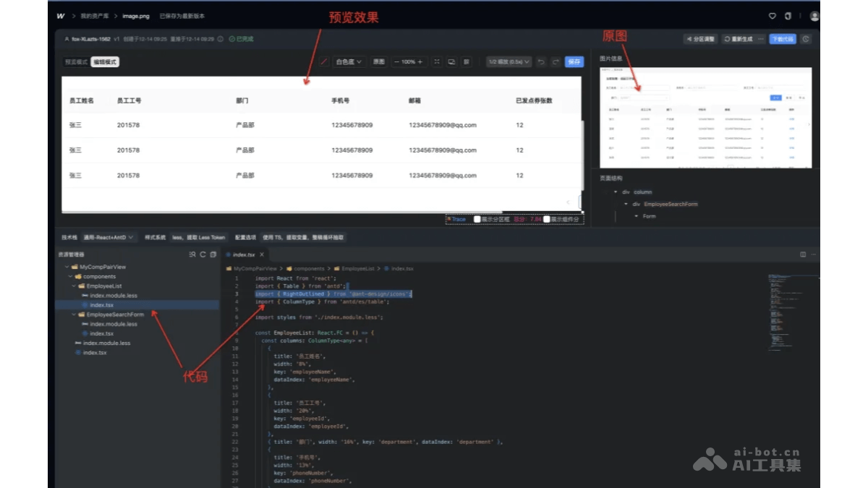This screenshot has width=868, height=488.
Task: Click the redo arrow in the toolbar
Action: pyautogui.click(x=554, y=62)
